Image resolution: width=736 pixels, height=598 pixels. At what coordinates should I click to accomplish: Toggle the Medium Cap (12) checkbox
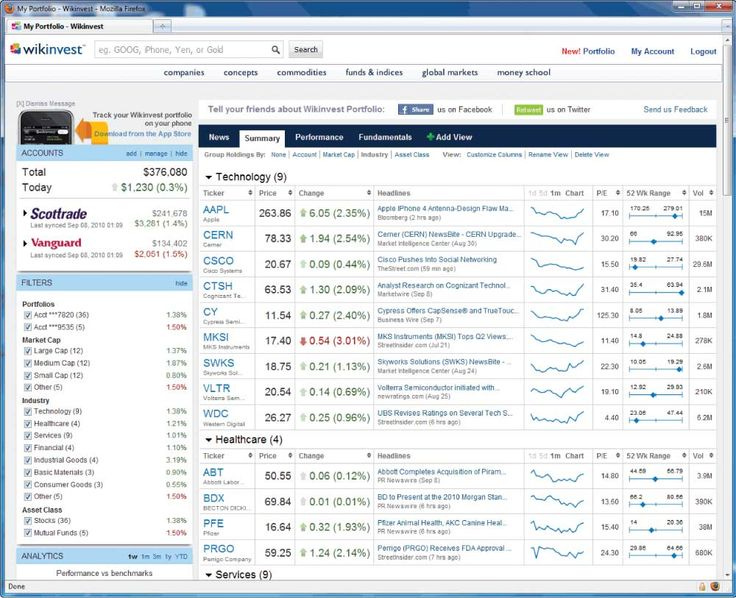pyautogui.click(x=28, y=363)
